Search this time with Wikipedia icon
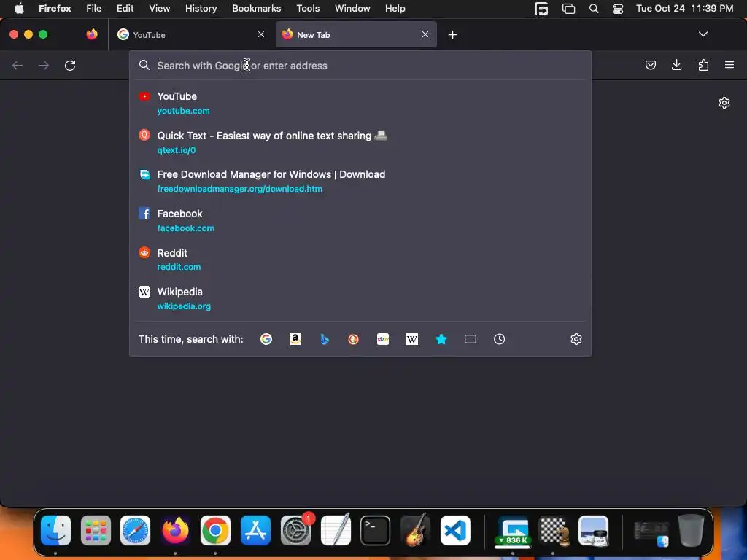The height and width of the screenshot is (560, 747). click(x=412, y=339)
